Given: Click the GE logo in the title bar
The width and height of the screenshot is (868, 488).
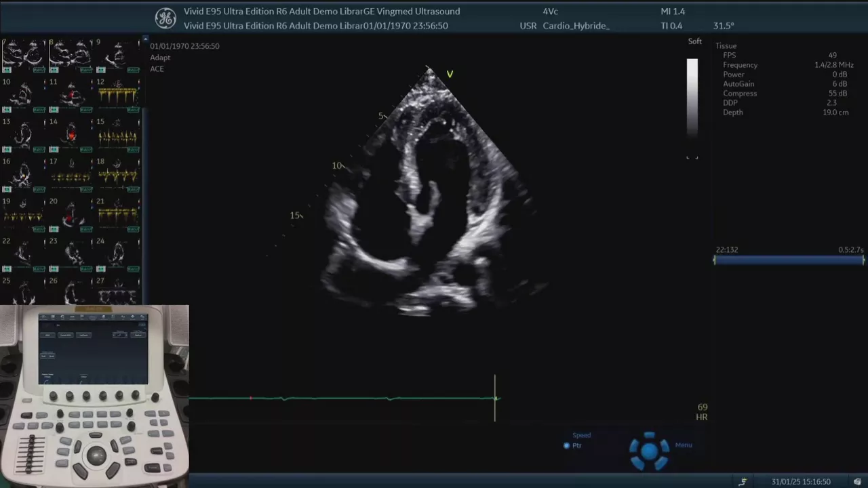Looking at the screenshot, I should [x=165, y=18].
